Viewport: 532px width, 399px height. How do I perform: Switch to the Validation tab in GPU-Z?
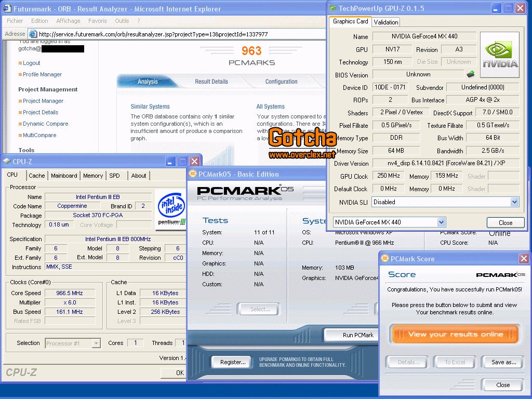coord(386,22)
